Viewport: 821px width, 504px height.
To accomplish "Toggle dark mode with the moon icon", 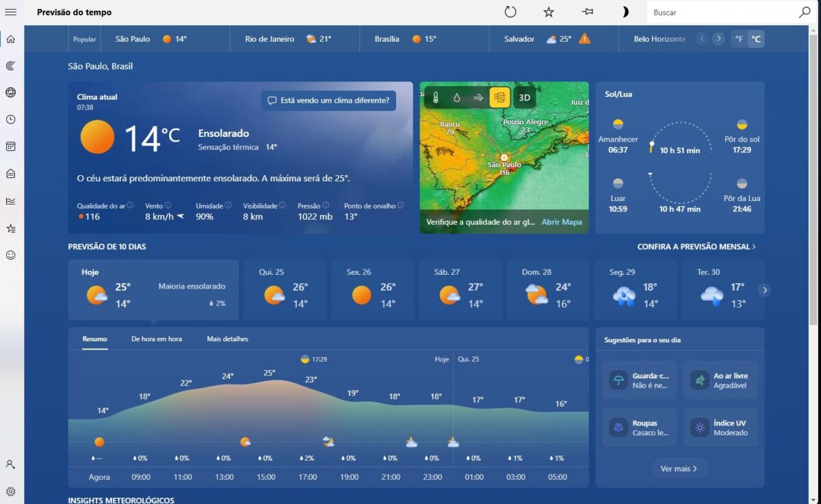I will [625, 12].
